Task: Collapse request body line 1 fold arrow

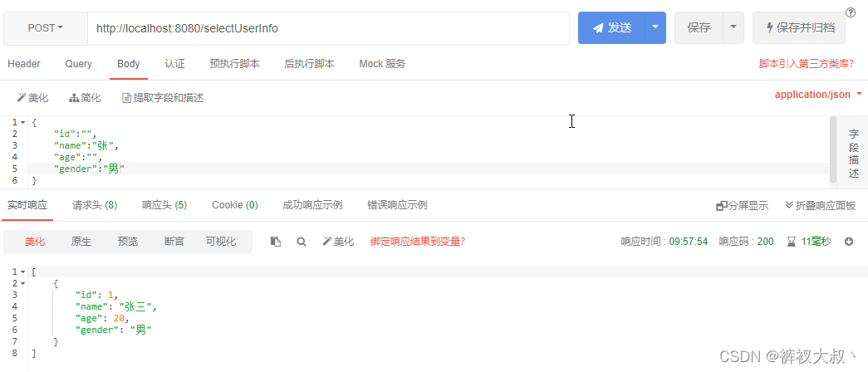Action: point(22,122)
